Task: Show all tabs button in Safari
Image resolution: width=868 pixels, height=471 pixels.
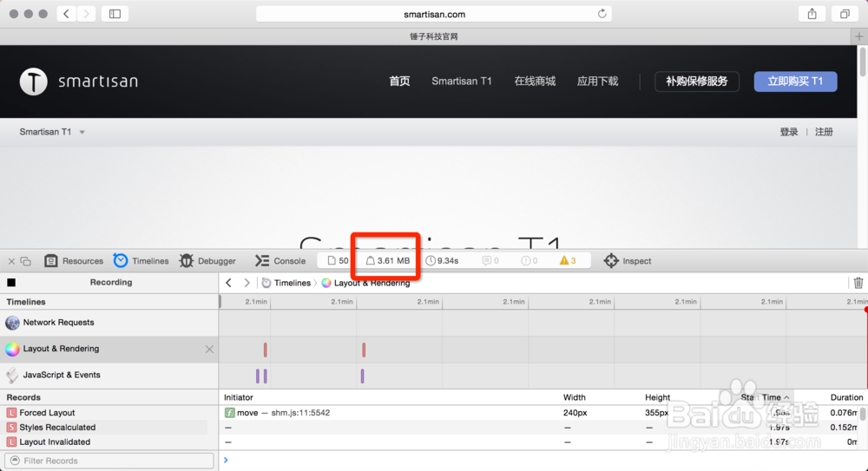Action: (x=845, y=14)
